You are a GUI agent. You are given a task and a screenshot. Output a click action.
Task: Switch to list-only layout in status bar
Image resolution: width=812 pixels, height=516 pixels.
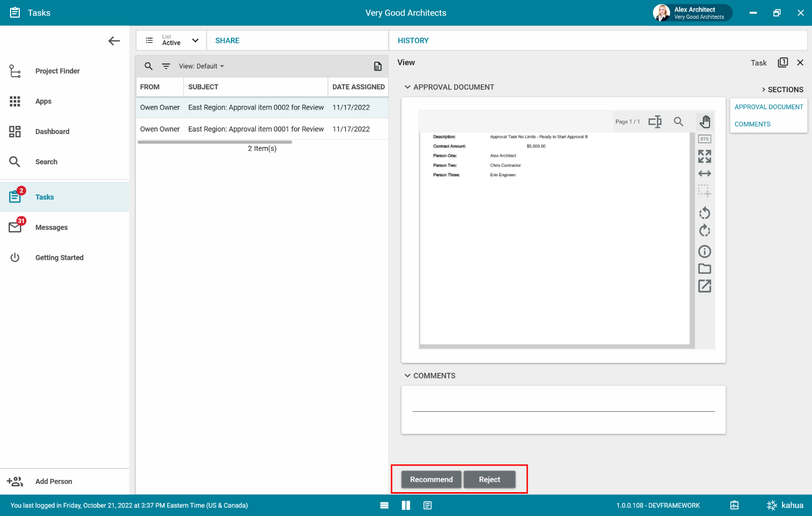[384, 505]
